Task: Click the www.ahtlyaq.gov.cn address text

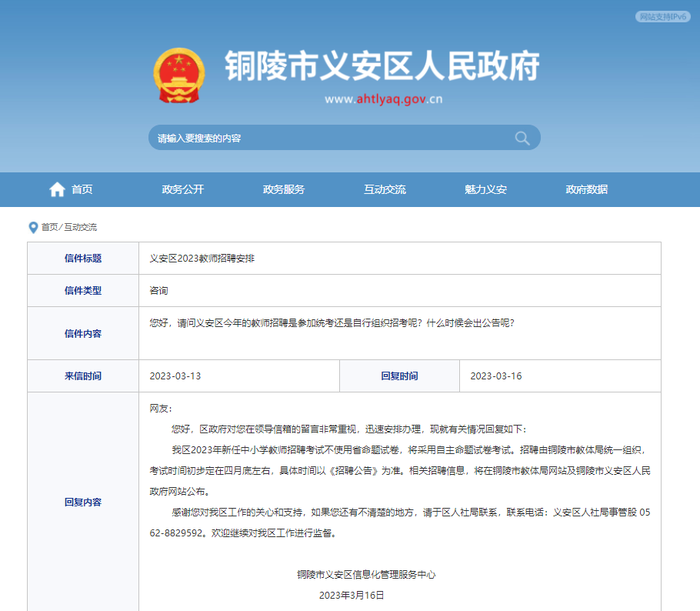Action: (383, 99)
